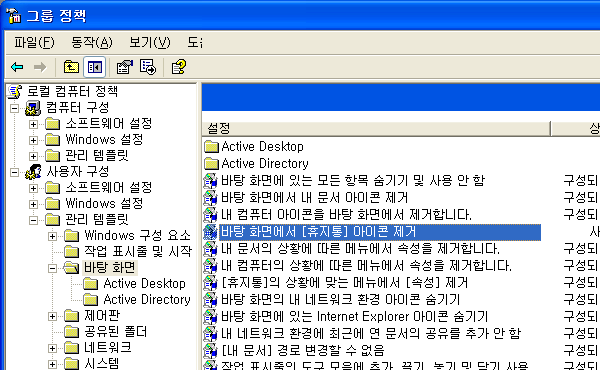Select 바탕 화면에 있는 모든 항목 숨기기 policy
The image size is (600, 370).
[x=353, y=180]
